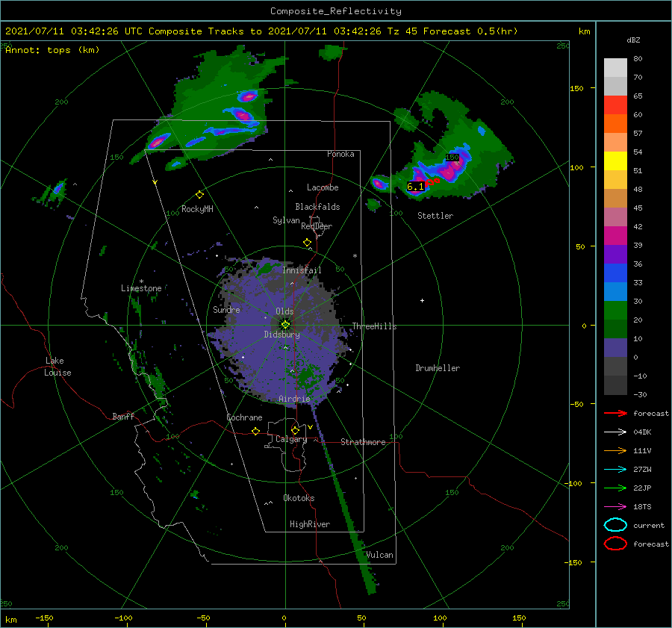672x628 pixels.
Task: Click the Okotoks town label
Action: (299, 498)
